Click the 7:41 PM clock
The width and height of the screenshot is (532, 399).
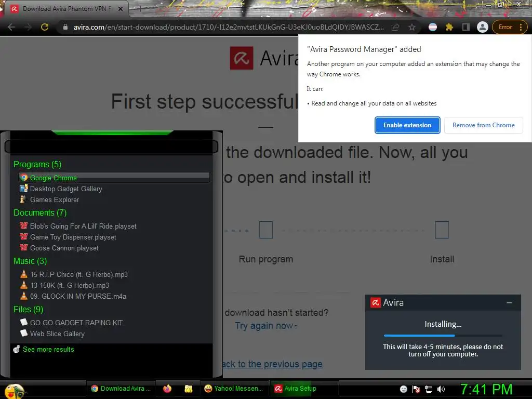coord(486,389)
